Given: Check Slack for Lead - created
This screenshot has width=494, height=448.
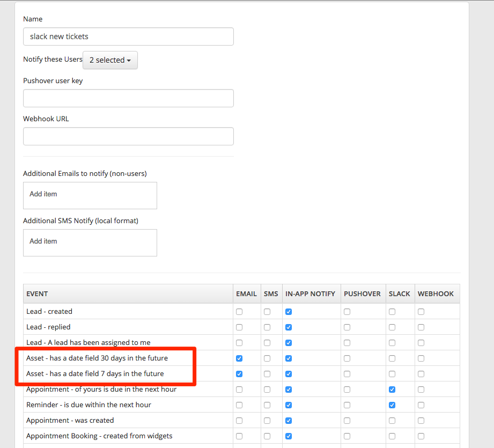Looking at the screenshot, I should click(x=392, y=312).
